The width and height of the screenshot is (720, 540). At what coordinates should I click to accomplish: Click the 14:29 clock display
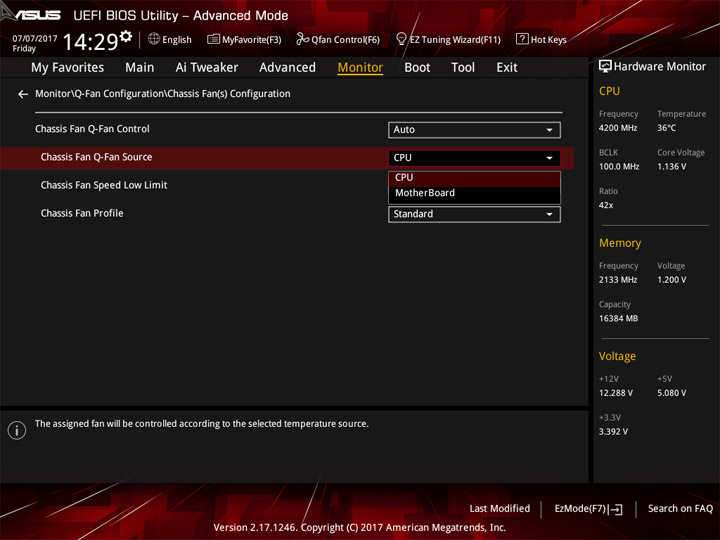(x=90, y=42)
